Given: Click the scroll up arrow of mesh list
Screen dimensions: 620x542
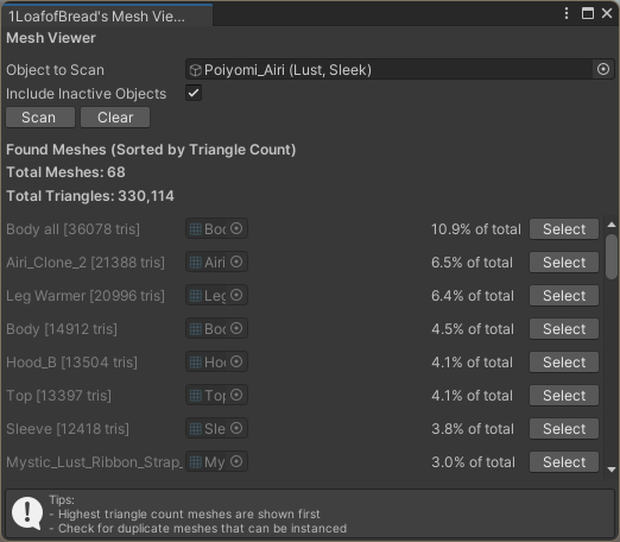Looking at the screenshot, I should coord(611,225).
